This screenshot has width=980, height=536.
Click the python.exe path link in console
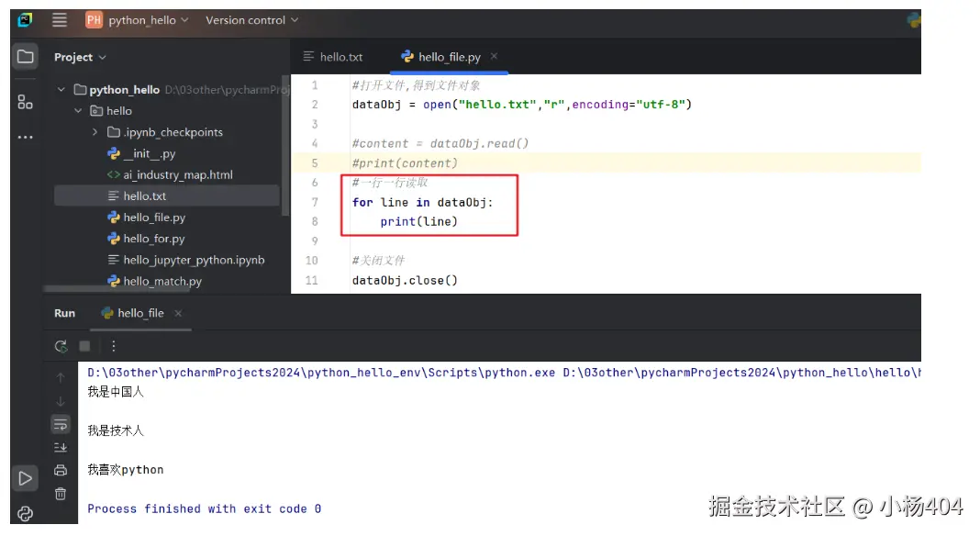tap(320, 373)
